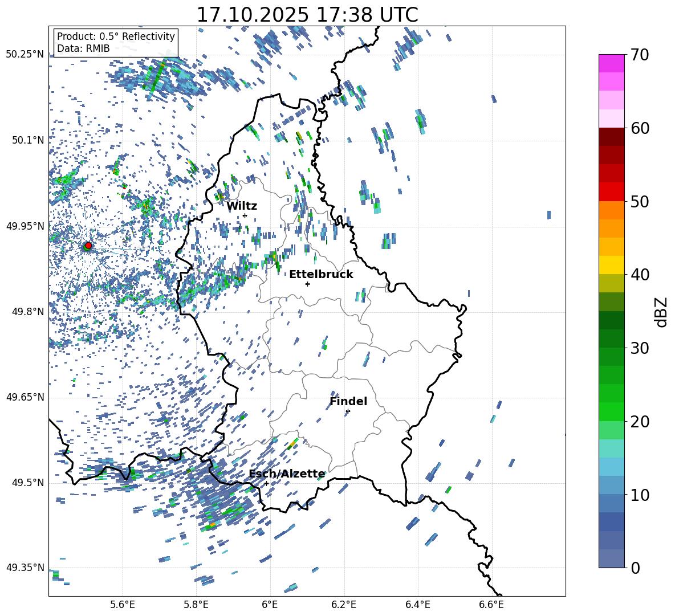Pick the yellow colorbar swatch above 40
The width and height of the screenshot is (675, 616).
(612, 265)
